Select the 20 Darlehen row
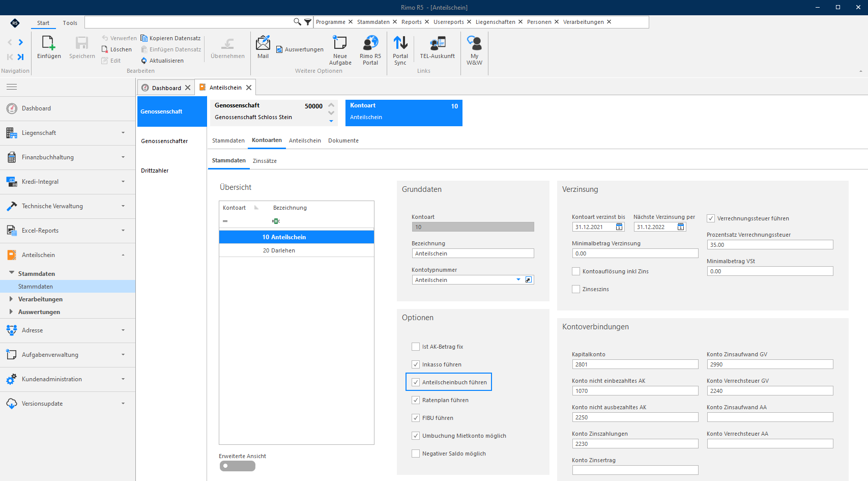 click(x=297, y=250)
